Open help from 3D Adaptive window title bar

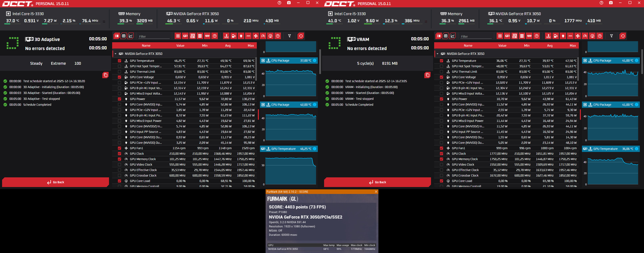279,3
